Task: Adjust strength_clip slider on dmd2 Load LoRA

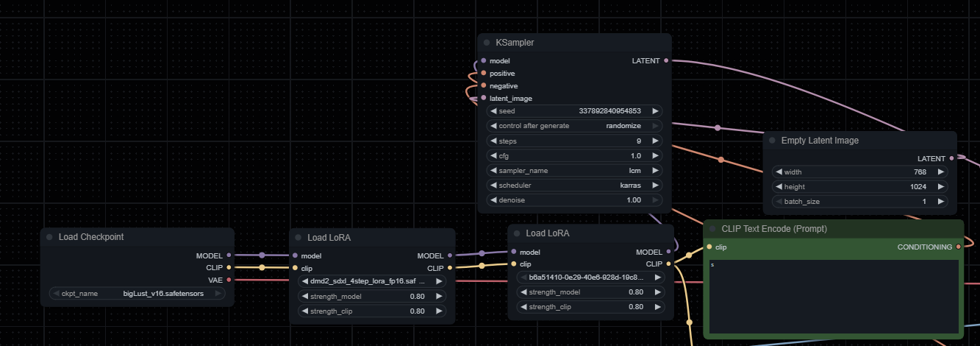Action: (372, 311)
